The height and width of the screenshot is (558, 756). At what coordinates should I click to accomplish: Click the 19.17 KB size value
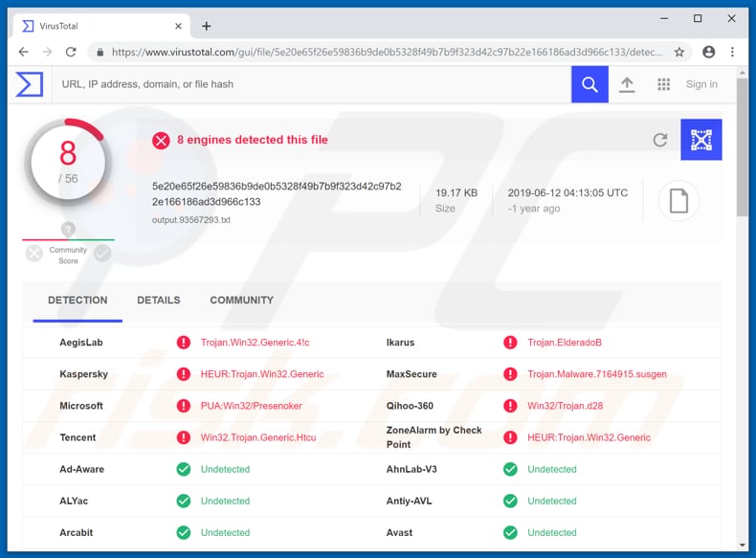[x=456, y=193]
